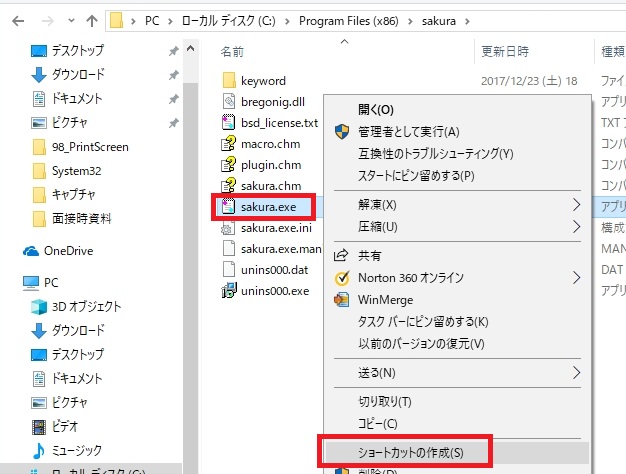
Task: Choose 切り取り(T) in context menu
Action: point(384,402)
